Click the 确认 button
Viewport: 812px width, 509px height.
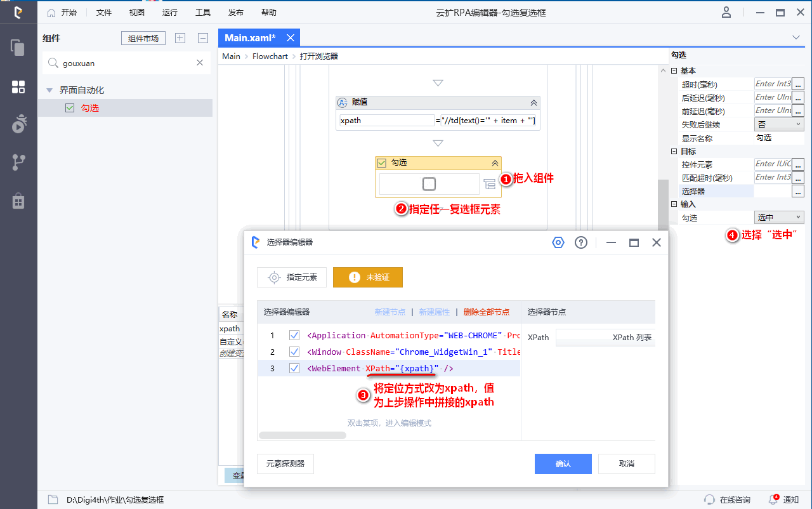[563, 464]
